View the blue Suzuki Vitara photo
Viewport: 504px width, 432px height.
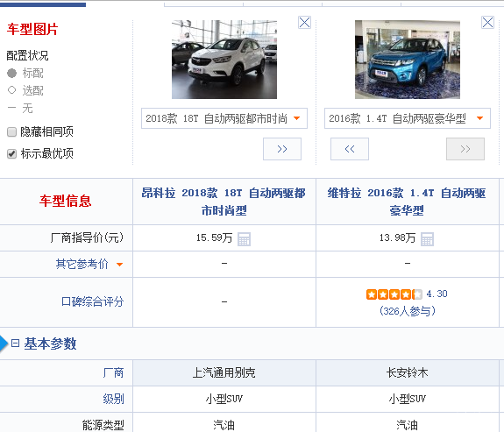[408, 60]
